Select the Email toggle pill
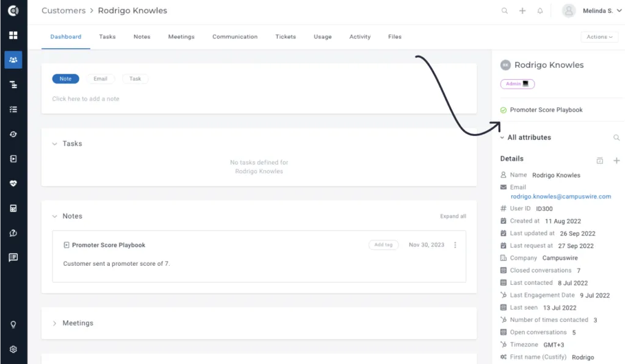The height and width of the screenshot is (364, 625). tap(101, 79)
